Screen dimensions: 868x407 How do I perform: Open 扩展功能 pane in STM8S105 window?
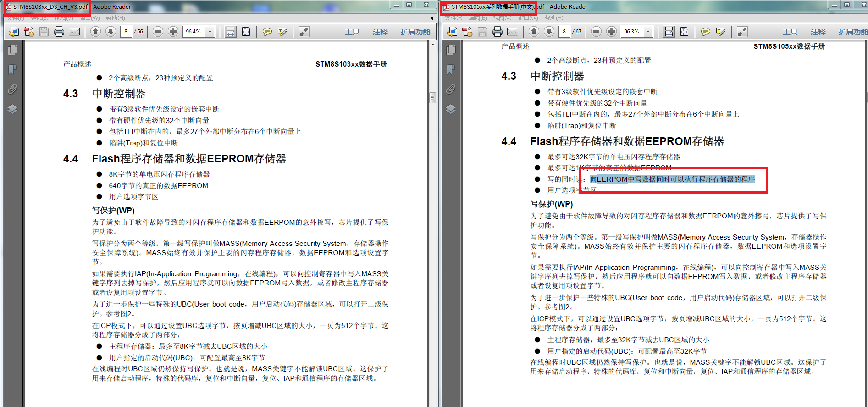coord(853,32)
